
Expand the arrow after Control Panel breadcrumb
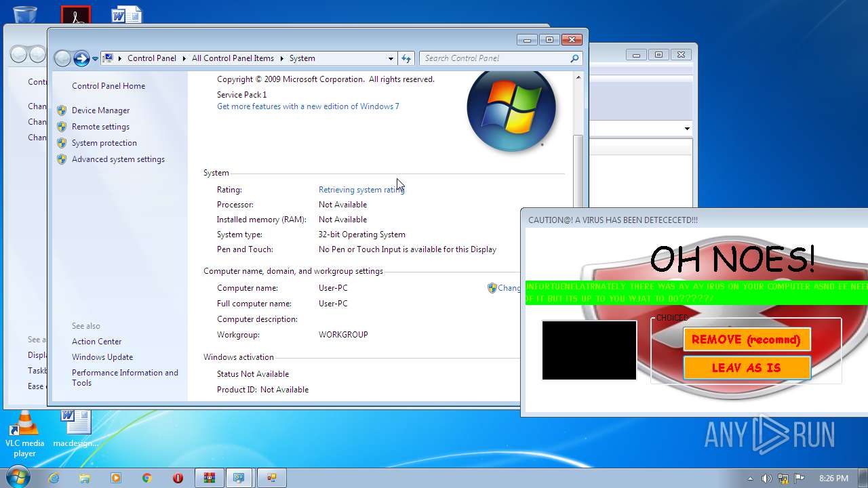point(184,58)
